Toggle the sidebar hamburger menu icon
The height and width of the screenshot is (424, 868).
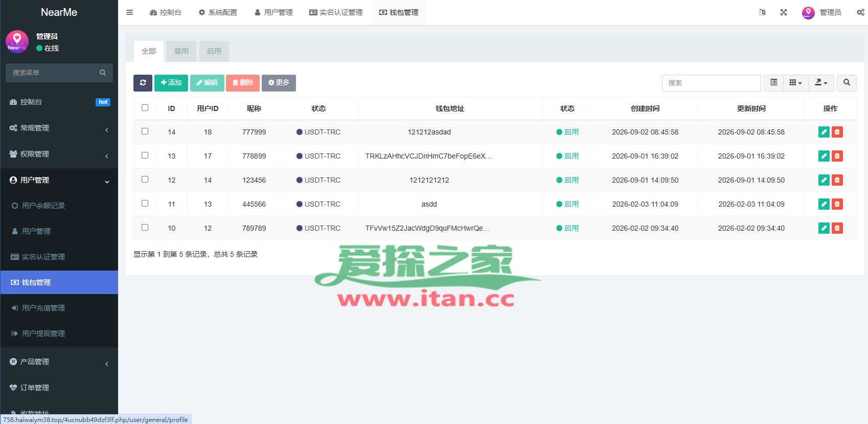pos(130,12)
